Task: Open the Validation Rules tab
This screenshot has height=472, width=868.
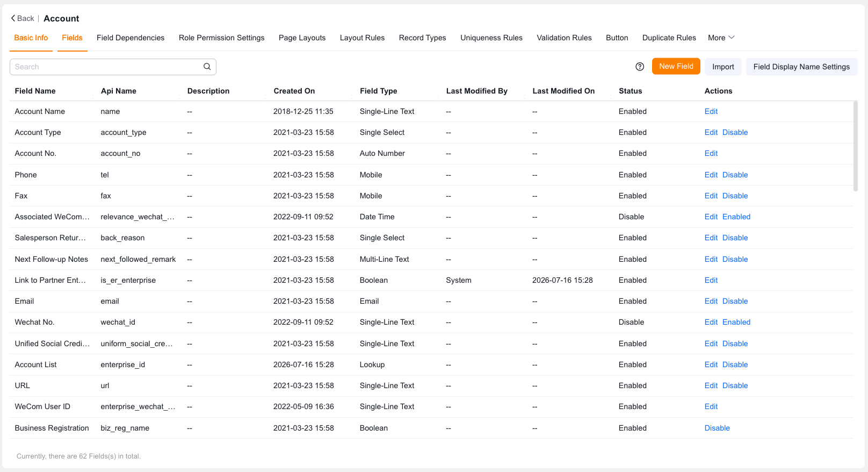Action: coord(564,38)
